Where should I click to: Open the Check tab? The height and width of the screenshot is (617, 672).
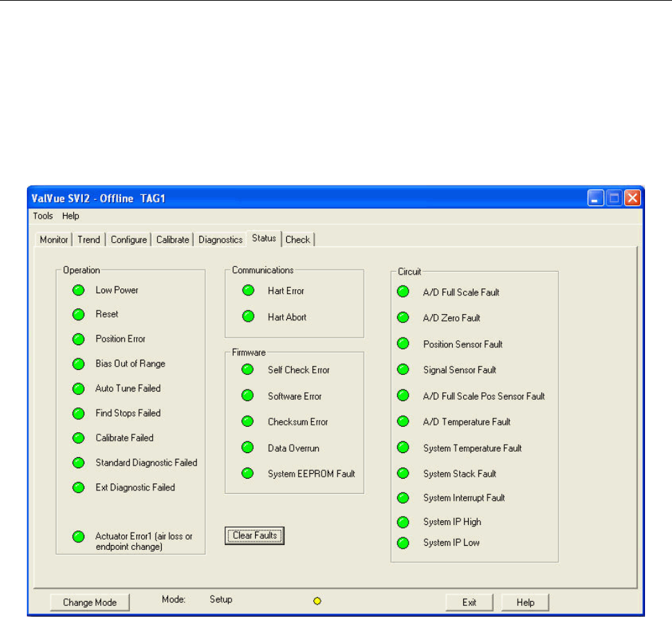coord(298,240)
